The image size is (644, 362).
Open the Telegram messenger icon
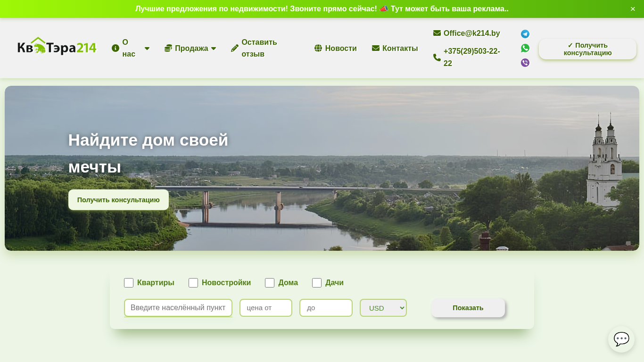[525, 34]
